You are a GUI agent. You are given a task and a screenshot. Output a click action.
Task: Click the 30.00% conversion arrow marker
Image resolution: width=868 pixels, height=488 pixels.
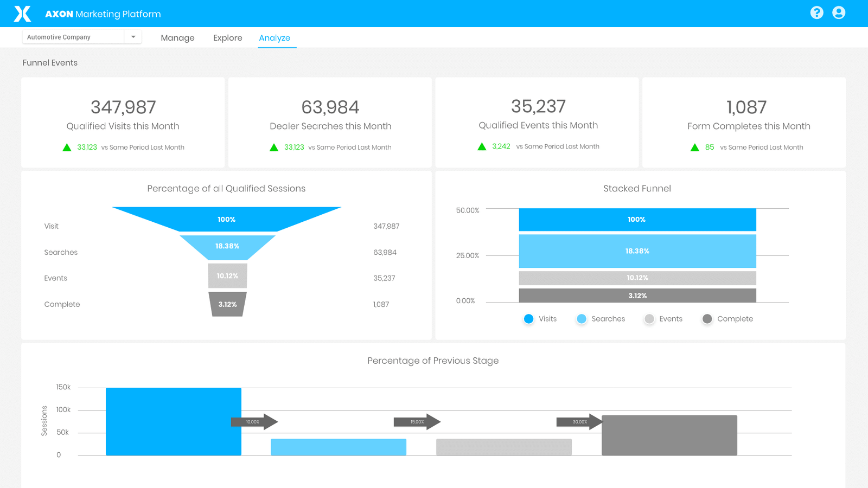point(579,422)
